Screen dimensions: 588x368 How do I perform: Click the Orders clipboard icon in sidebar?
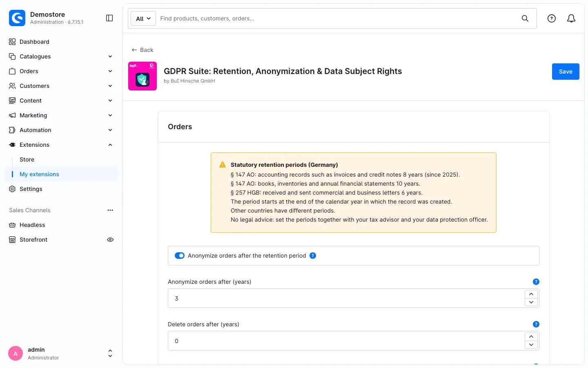(12, 71)
